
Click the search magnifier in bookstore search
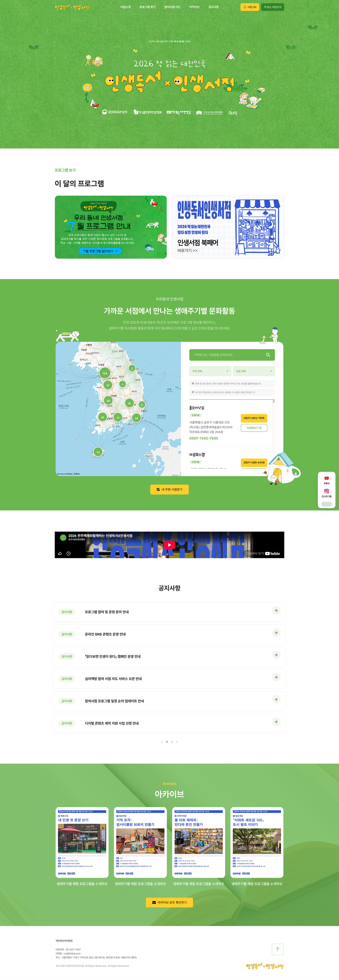tap(268, 355)
